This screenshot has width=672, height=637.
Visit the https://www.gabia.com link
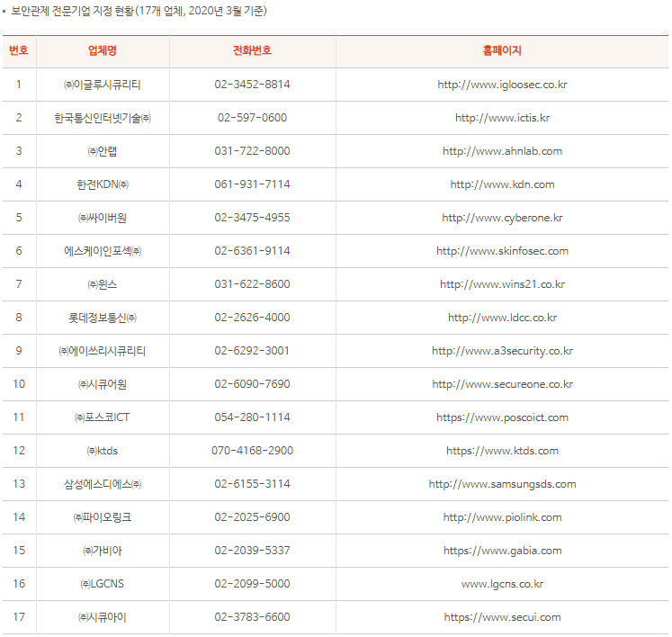click(502, 551)
